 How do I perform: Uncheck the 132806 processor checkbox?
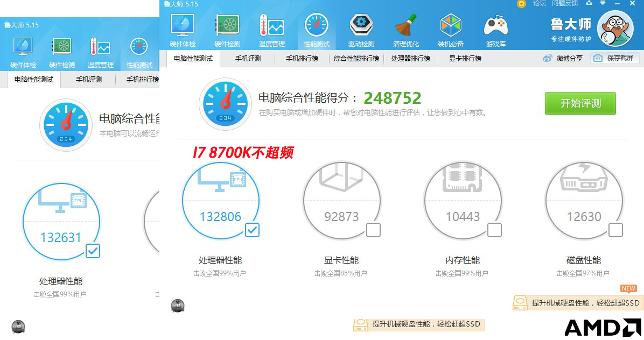tap(252, 230)
